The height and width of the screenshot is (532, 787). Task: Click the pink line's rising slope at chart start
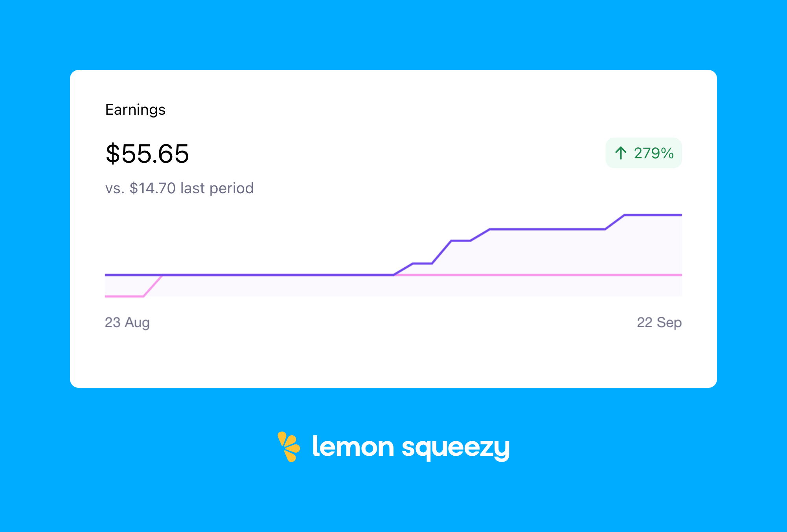153,286
